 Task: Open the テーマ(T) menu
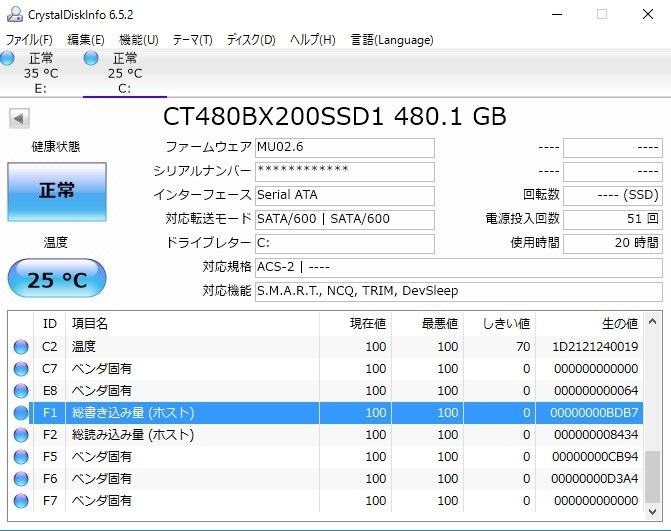tap(192, 40)
